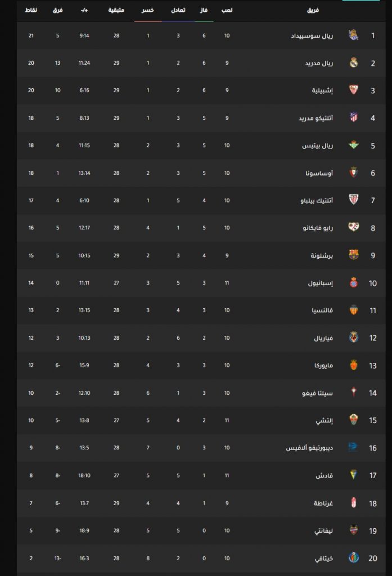The image size is (392, 576).
Task: Click the فريق team column header
Action: [313, 10]
